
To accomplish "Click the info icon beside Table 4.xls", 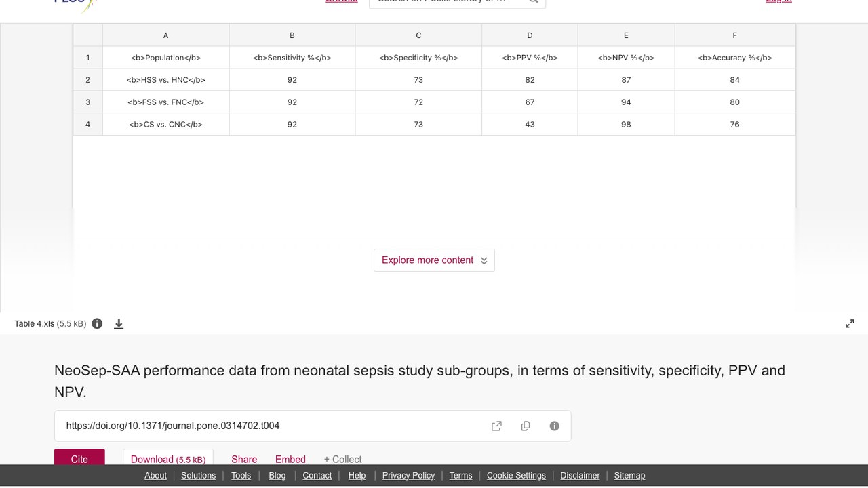I will 97,323.
